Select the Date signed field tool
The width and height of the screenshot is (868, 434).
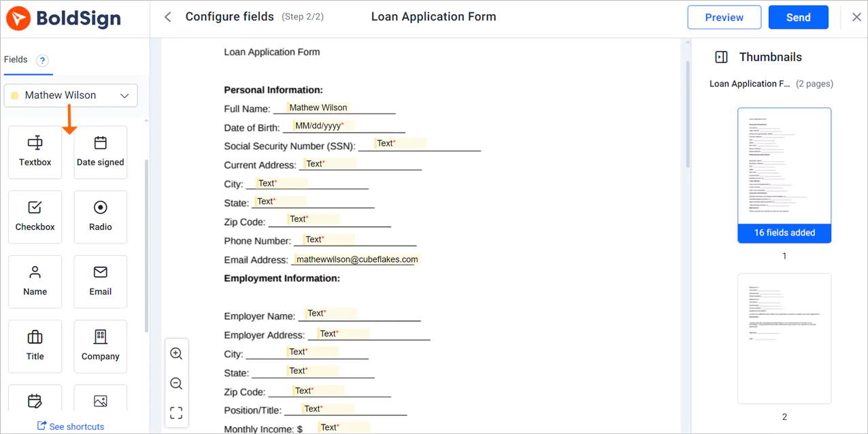101,152
